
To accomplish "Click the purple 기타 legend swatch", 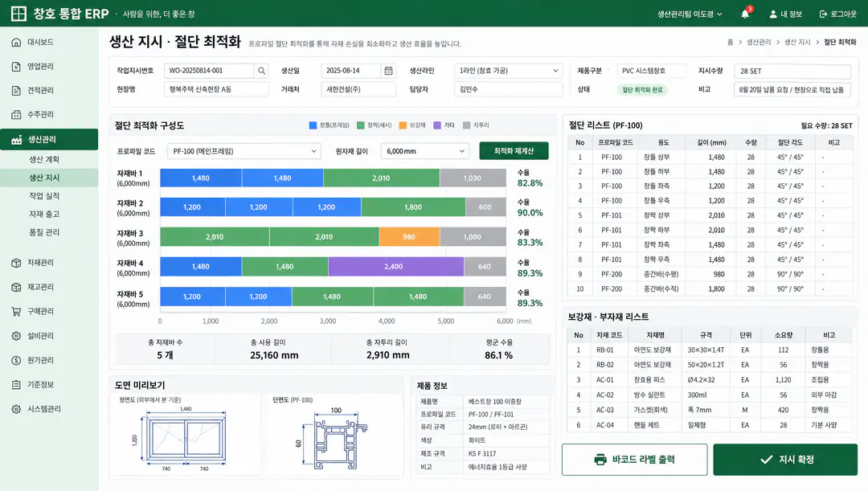I will tap(437, 125).
